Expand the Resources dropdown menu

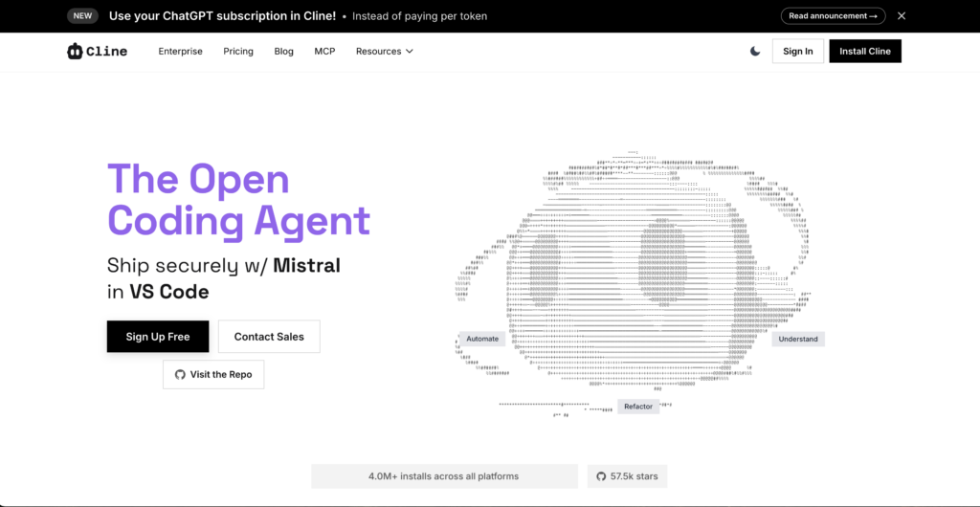pos(384,52)
